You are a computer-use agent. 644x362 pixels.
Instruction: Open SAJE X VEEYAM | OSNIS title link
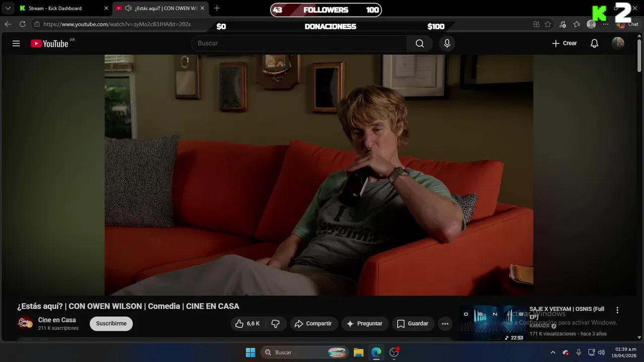pyautogui.click(x=567, y=313)
